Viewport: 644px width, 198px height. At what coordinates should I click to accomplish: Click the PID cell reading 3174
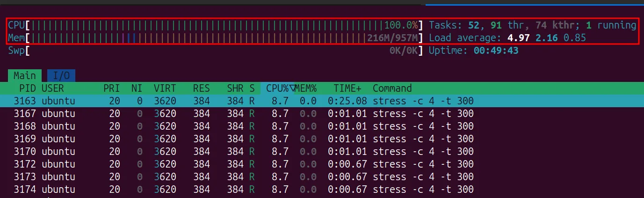pos(25,189)
